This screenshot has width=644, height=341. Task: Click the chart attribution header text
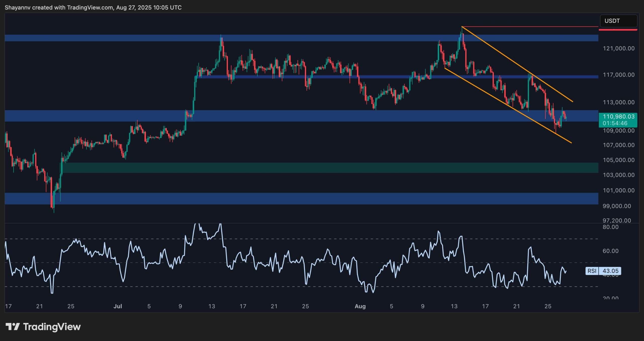tap(93, 8)
